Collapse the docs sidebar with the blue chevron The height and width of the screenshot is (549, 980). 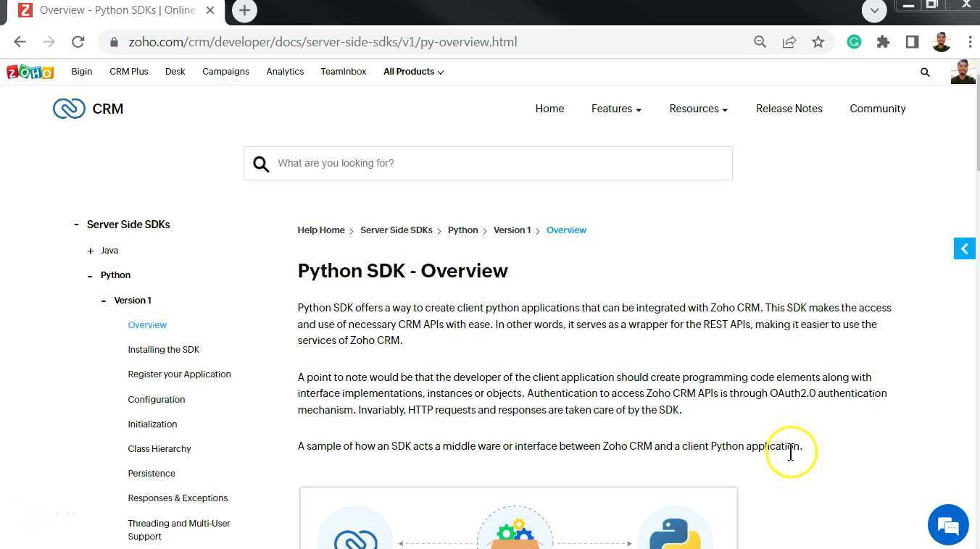tap(964, 248)
